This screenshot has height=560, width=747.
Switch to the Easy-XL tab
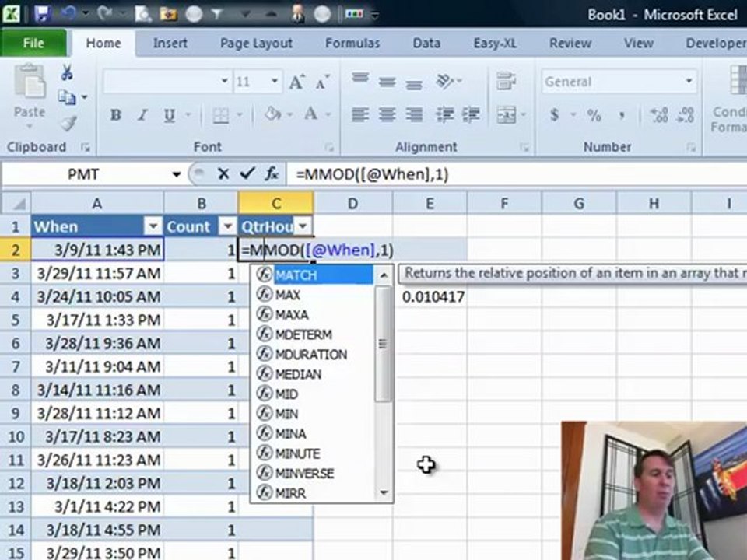point(495,44)
